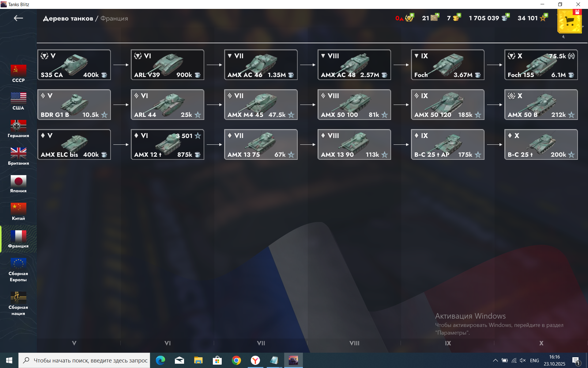The image size is (588, 368).
Task: Select the AMX 50 B tank card
Action: click(x=541, y=105)
